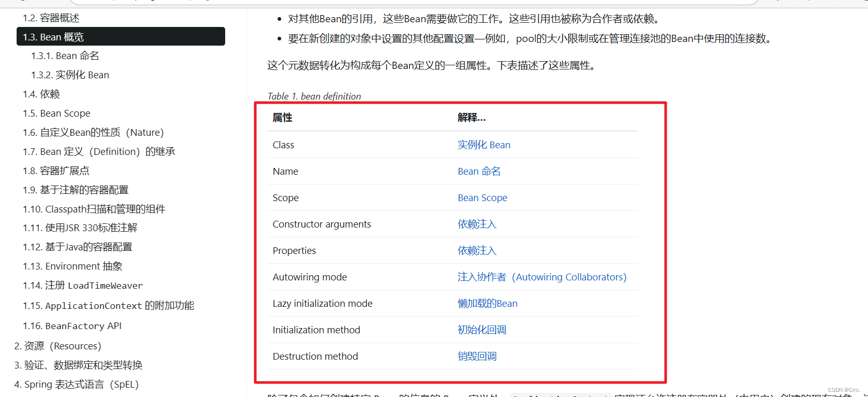The width and height of the screenshot is (868, 397).
Task: Open 1.7. Bean 定义 (Definition) 的继承
Action: pos(99,152)
